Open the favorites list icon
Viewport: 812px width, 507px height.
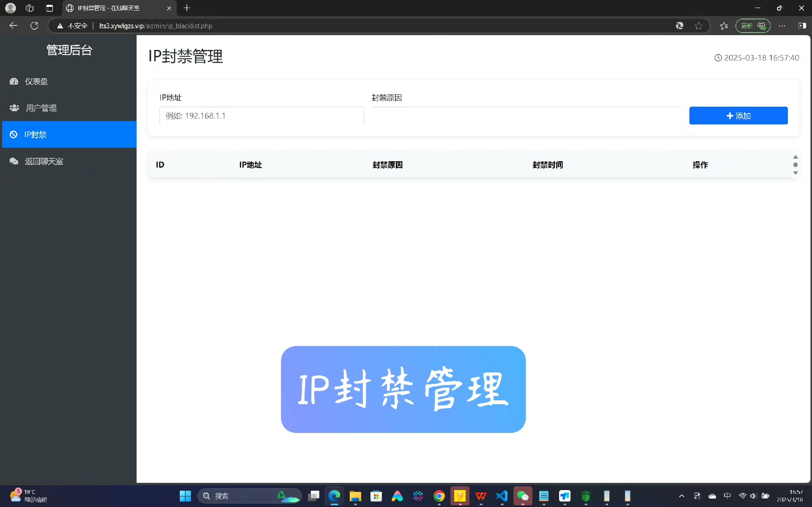pos(724,26)
